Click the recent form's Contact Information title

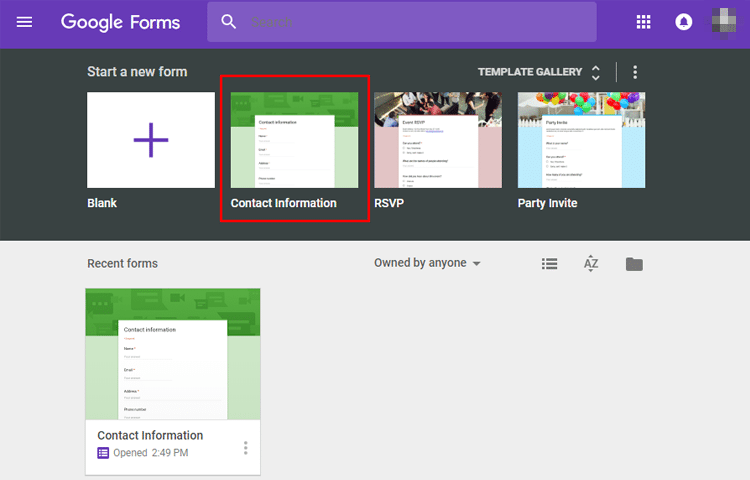150,436
